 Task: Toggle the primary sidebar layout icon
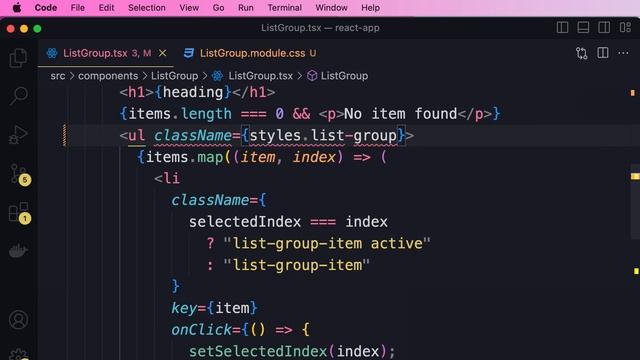[562, 27]
